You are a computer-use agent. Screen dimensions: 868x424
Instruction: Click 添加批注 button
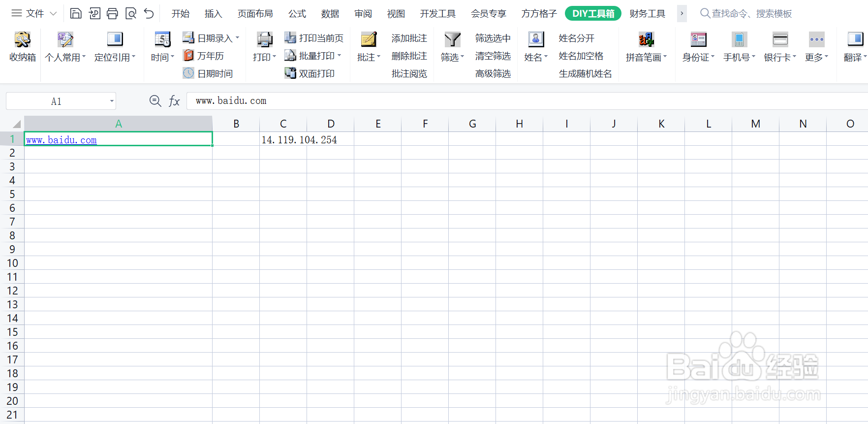[409, 38]
